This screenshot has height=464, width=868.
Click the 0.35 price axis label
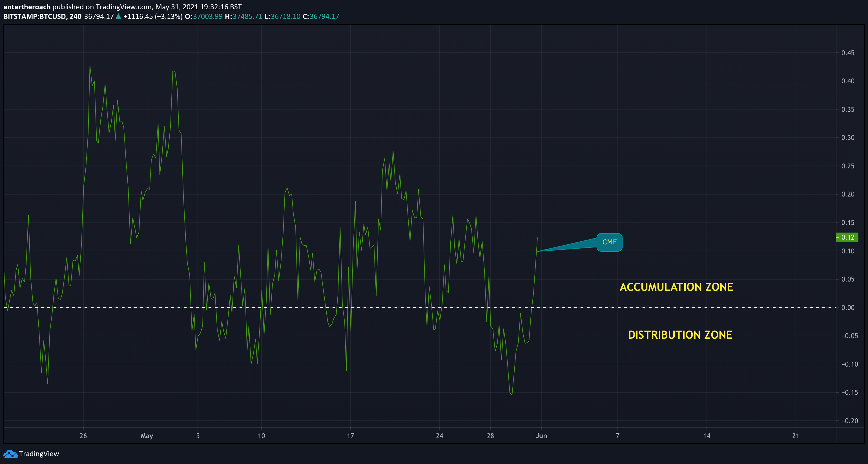848,110
